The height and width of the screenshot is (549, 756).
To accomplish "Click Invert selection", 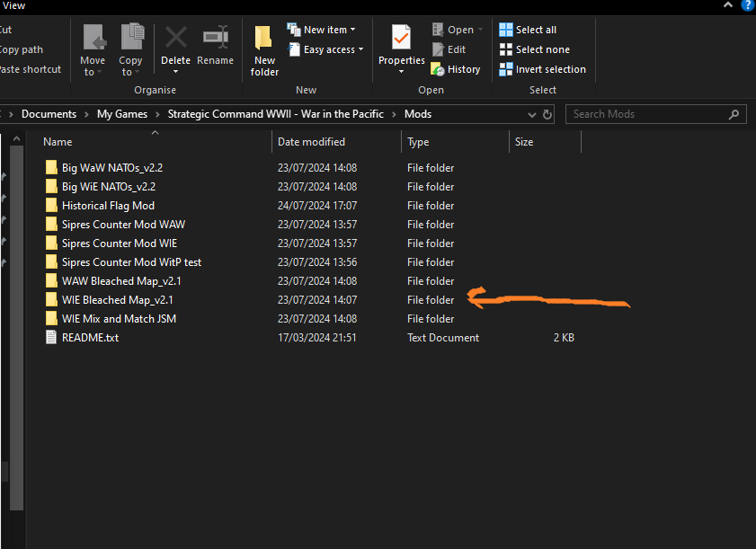I will (542, 69).
